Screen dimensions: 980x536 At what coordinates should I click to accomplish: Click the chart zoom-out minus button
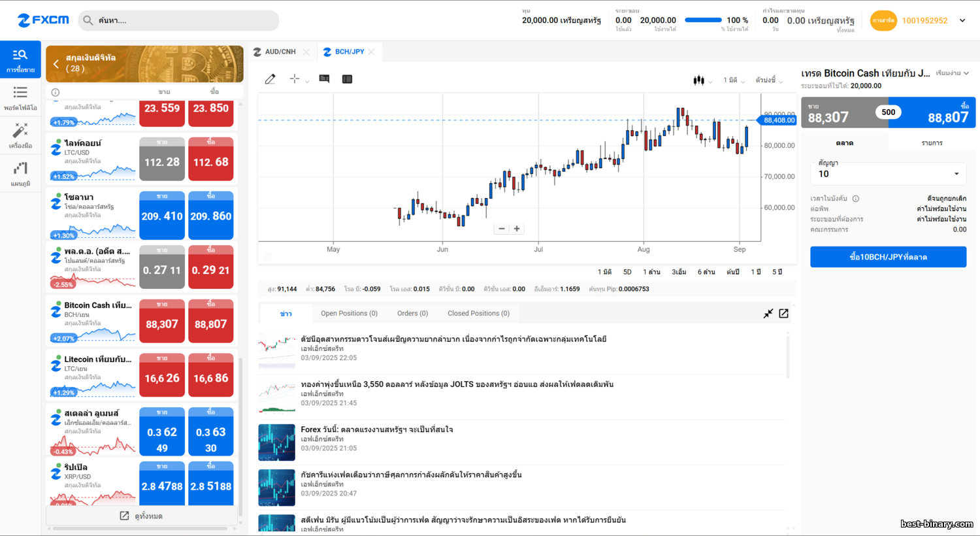(x=502, y=229)
